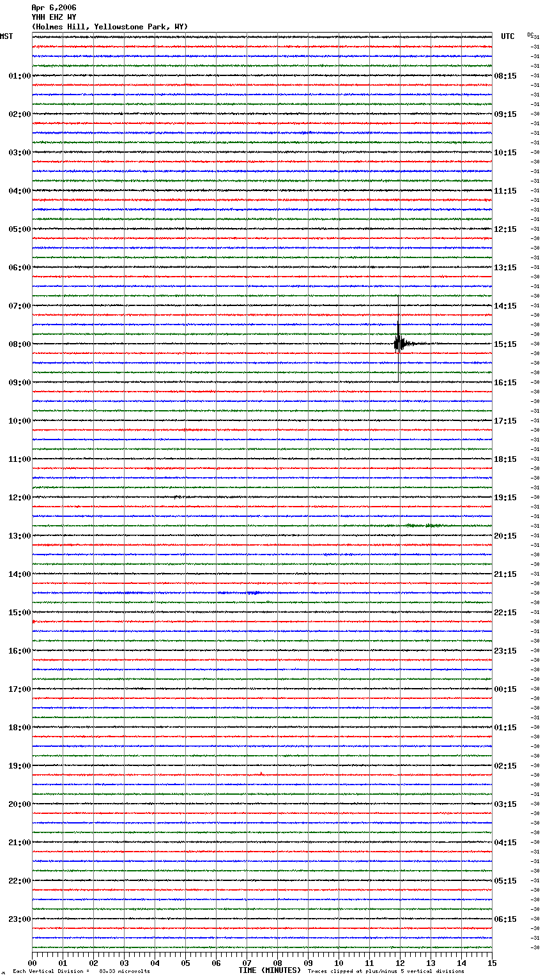Click the 'UTC' column header
Image resolution: width=543 pixels, height=980 pixels.
coord(508,36)
